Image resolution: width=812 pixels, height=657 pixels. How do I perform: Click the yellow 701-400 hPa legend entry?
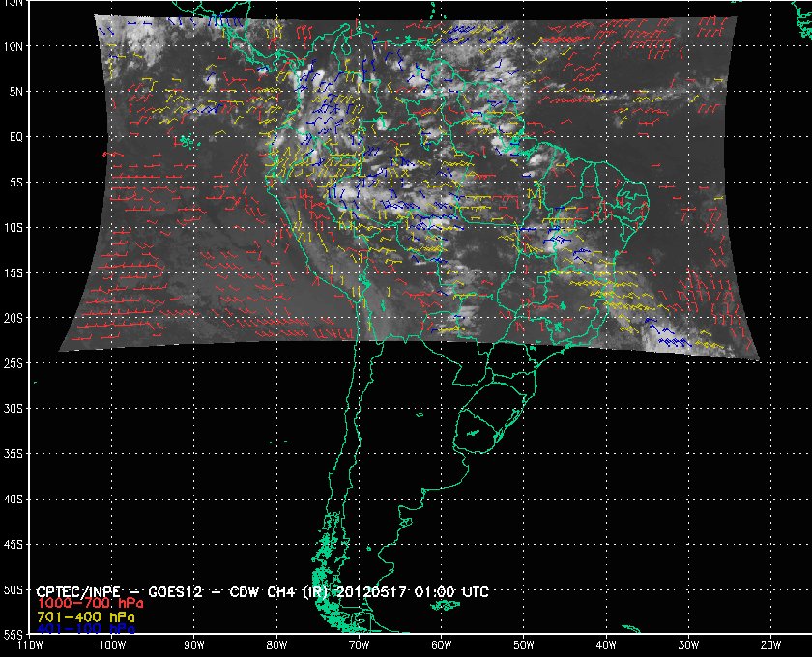tap(86, 617)
